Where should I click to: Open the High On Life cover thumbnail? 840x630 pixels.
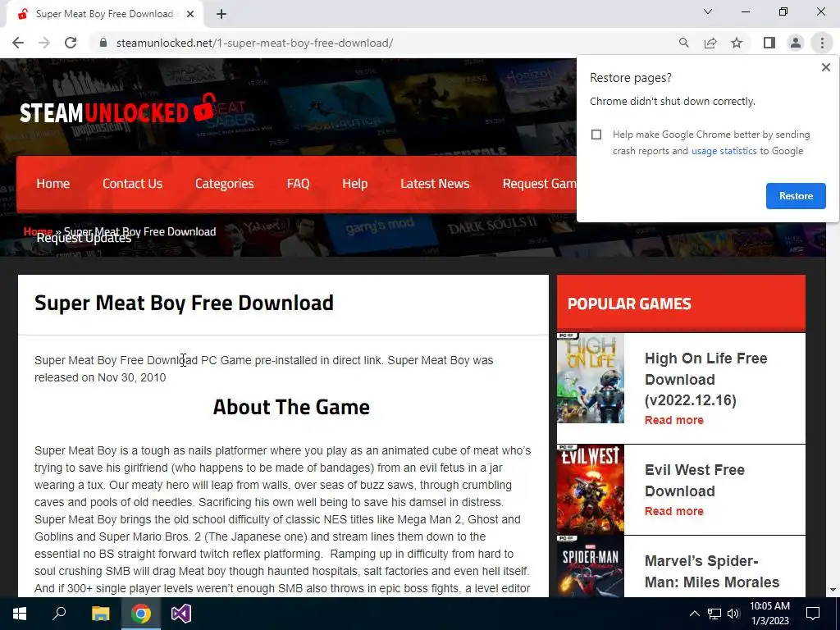click(591, 378)
